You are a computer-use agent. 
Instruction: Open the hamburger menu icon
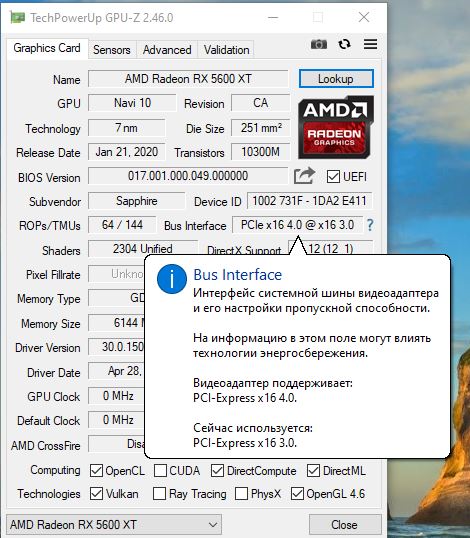point(371,44)
